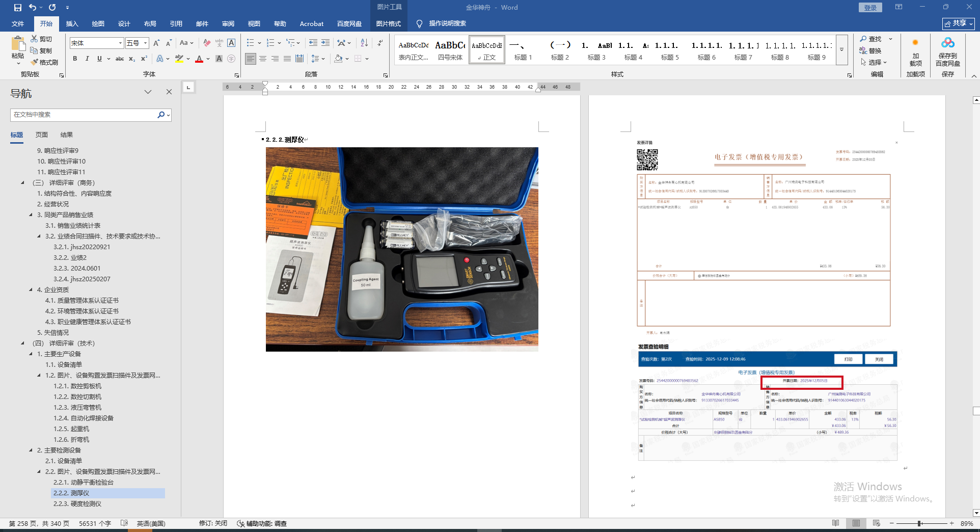The height and width of the screenshot is (532, 980).
Task: Undo the last action in the title bar
Action: coord(33,8)
